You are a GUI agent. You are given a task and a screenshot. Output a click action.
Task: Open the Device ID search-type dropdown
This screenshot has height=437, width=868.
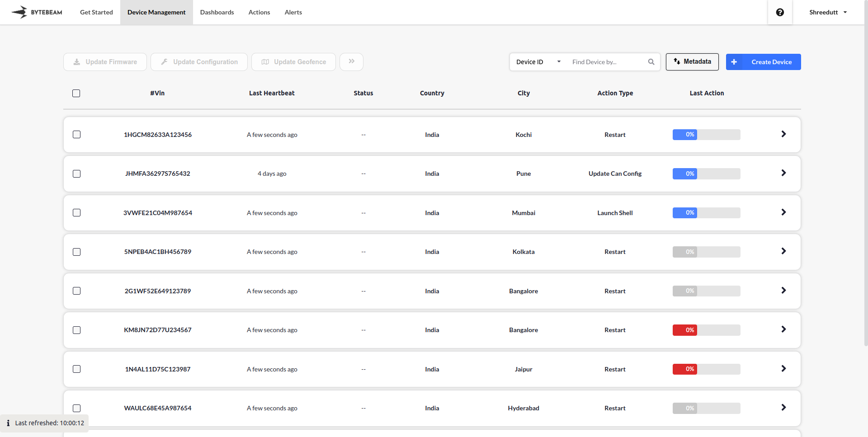(x=538, y=62)
